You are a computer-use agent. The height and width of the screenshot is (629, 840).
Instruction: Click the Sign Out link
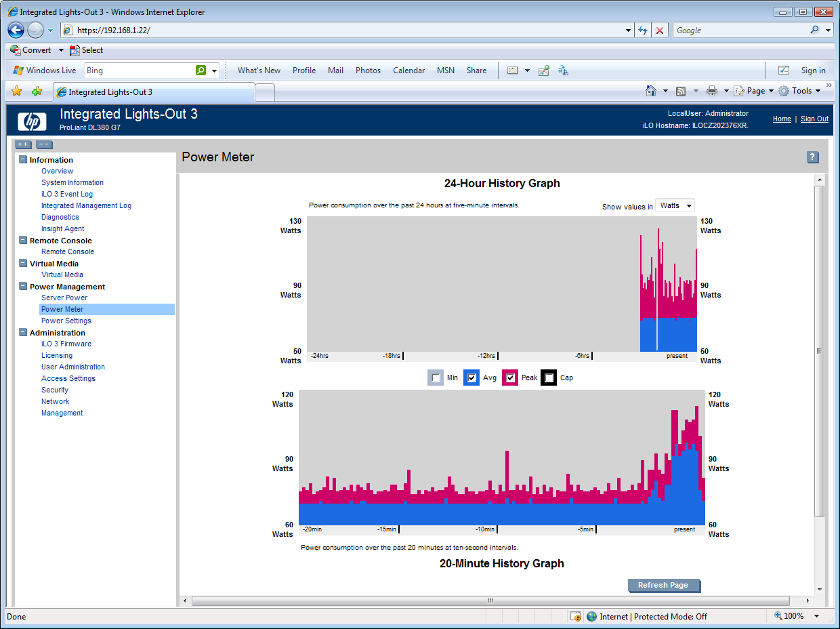coord(814,119)
